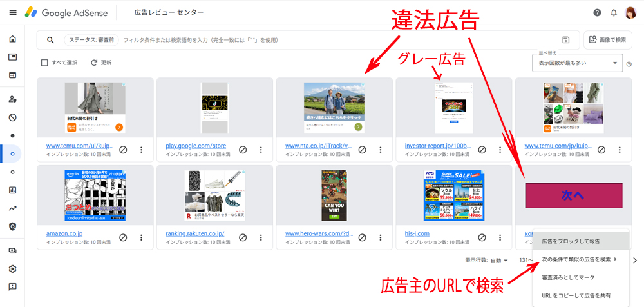Click the search magnifier icon
The width and height of the screenshot is (644, 307).
(50, 40)
